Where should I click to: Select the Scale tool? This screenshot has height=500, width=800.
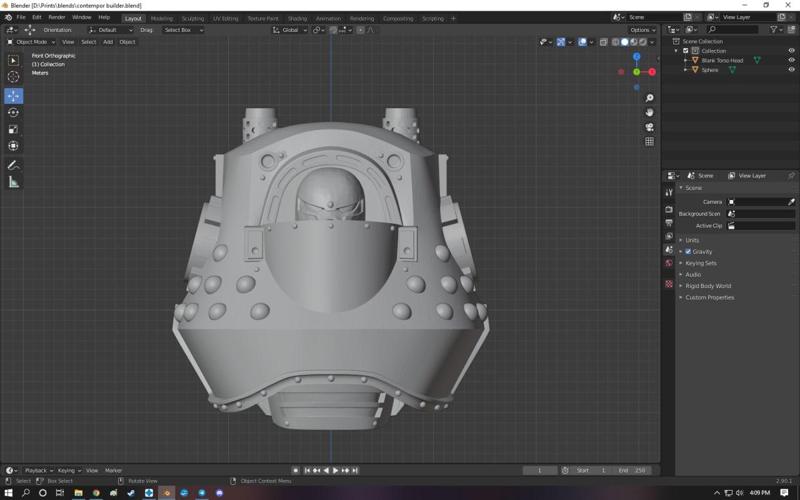click(13, 129)
